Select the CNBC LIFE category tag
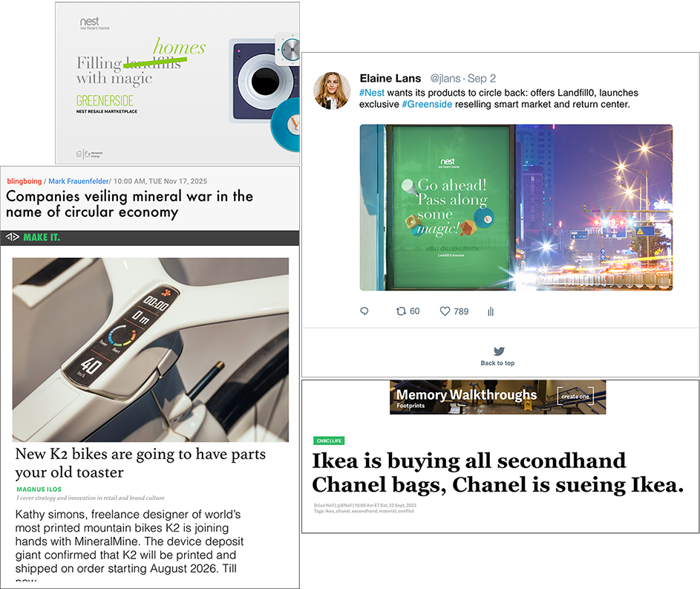Screen dimensions: 700x589 (329, 440)
